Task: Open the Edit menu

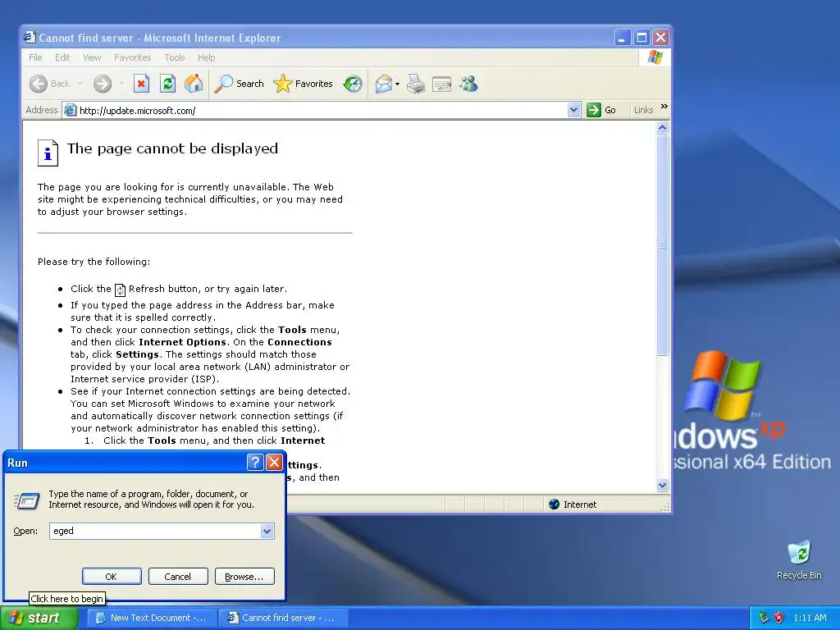Action: click(62, 57)
